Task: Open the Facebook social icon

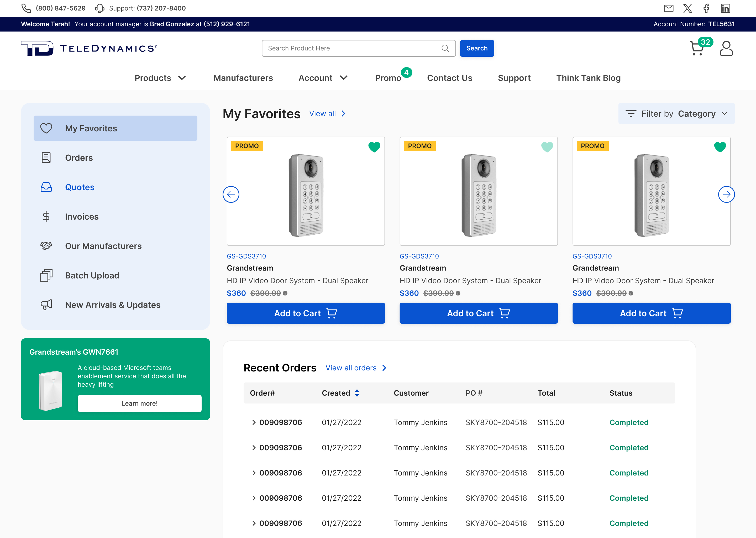Action: click(706, 8)
